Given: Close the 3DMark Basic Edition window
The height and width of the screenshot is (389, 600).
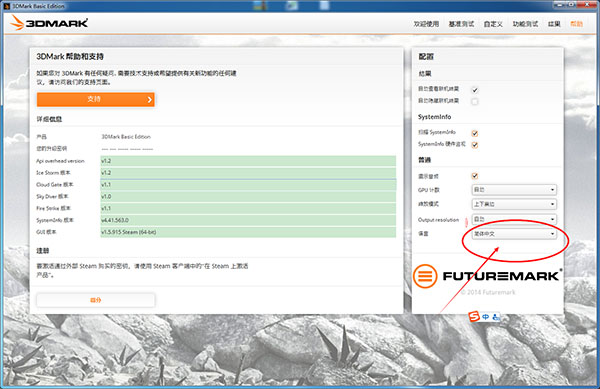Looking at the screenshot, I should pyautogui.click(x=587, y=5).
